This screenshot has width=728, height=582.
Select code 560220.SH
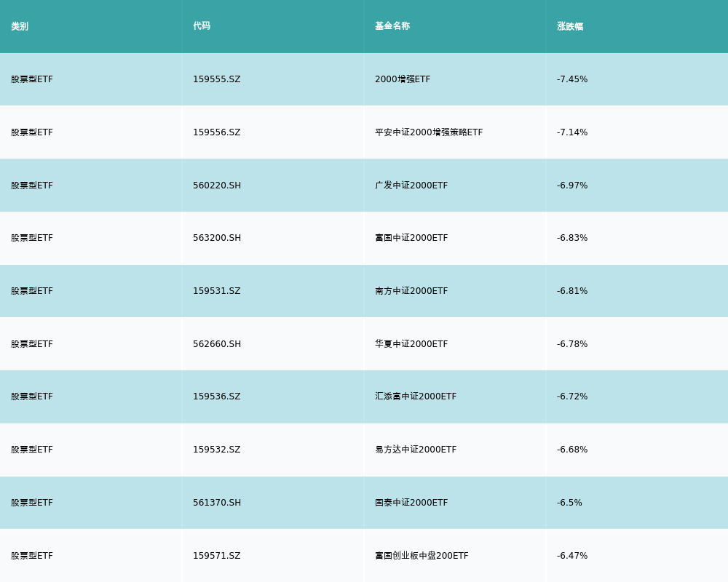point(217,186)
